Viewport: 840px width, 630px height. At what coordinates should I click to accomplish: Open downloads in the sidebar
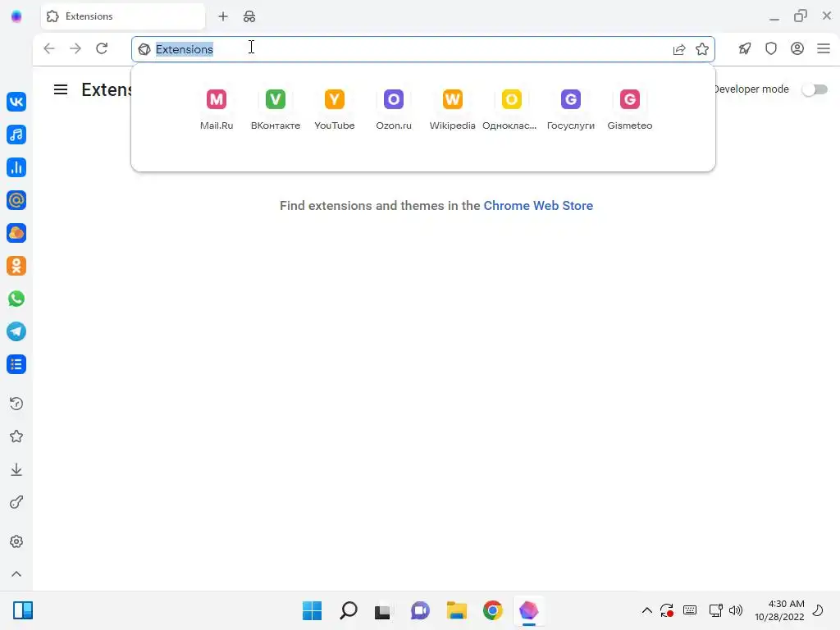click(x=16, y=470)
